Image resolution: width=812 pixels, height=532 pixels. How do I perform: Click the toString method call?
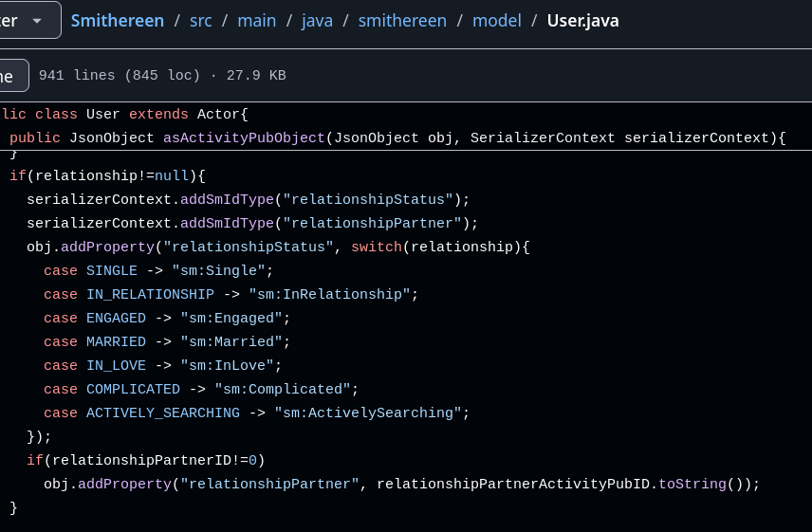(692, 484)
